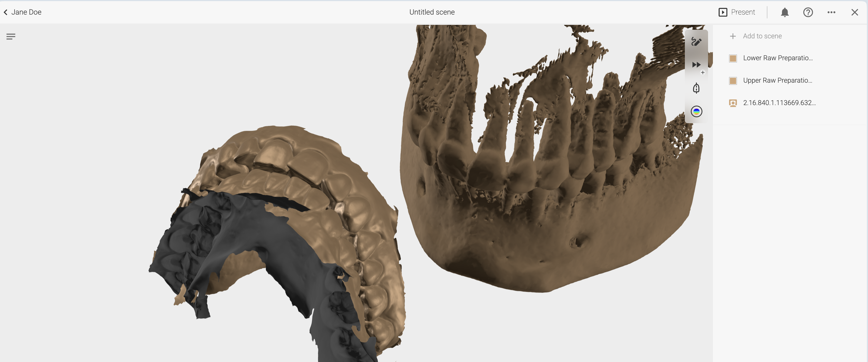Select the freehand draw annotation tool
Screen dimensions: 868x362
(696, 42)
